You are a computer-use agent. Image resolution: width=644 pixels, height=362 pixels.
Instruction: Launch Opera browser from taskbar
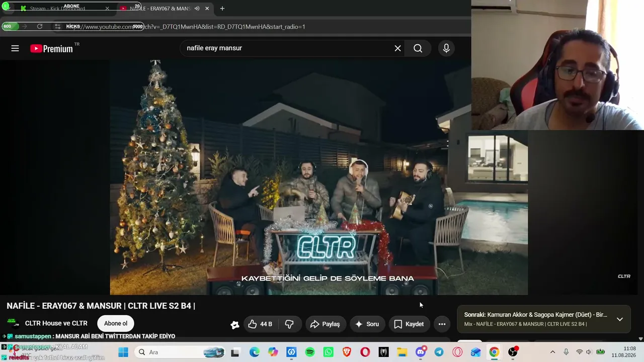[365, 352]
